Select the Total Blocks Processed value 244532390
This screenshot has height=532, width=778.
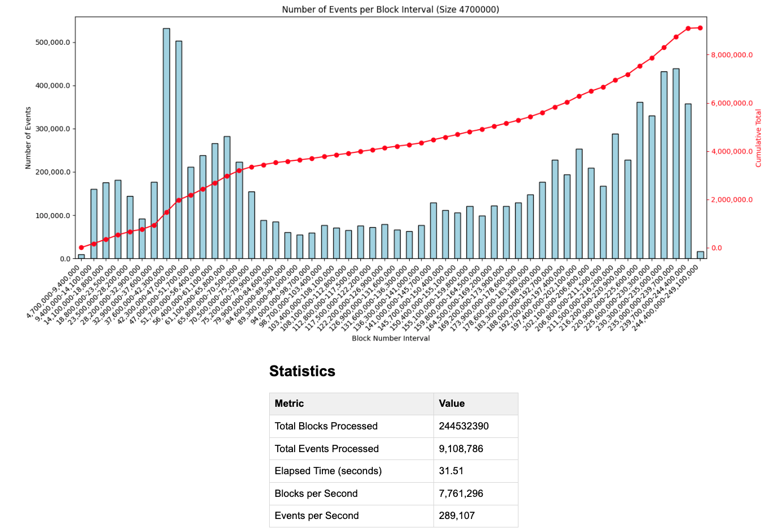coord(464,426)
